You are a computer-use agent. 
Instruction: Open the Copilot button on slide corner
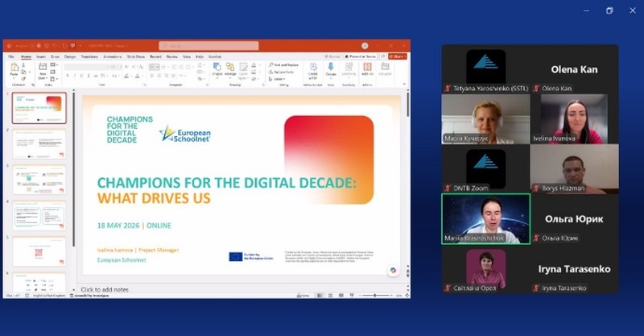pos(393,270)
